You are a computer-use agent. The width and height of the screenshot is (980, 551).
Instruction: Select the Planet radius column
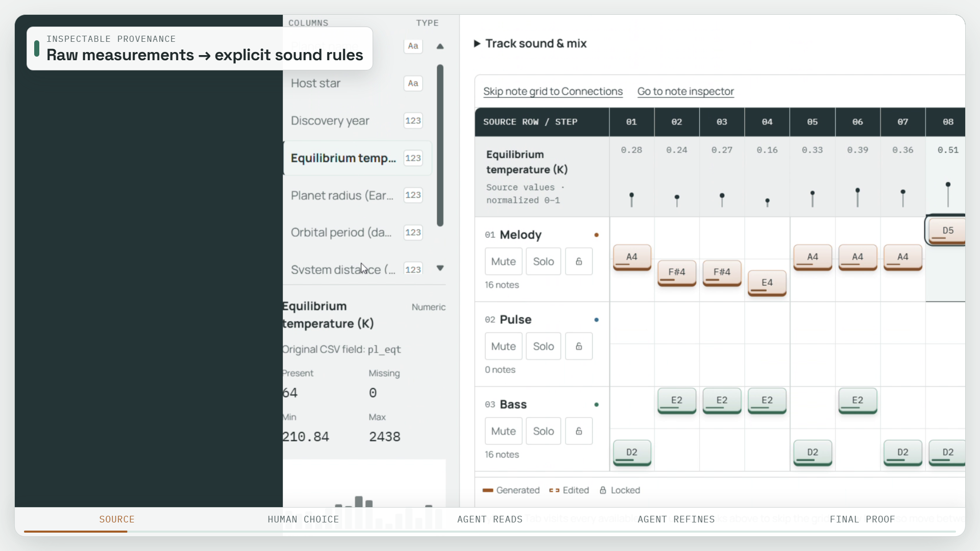click(357, 195)
